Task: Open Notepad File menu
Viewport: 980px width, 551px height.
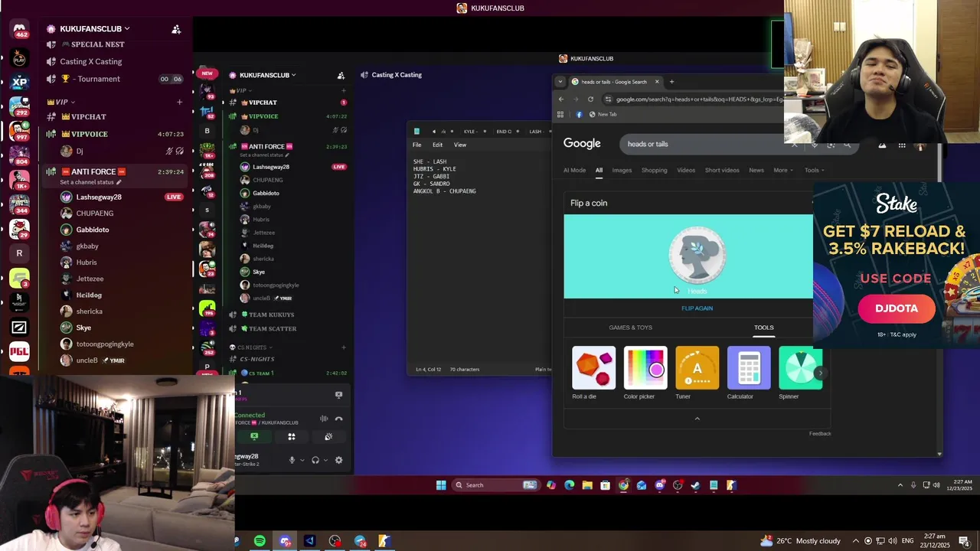Action: (417, 145)
